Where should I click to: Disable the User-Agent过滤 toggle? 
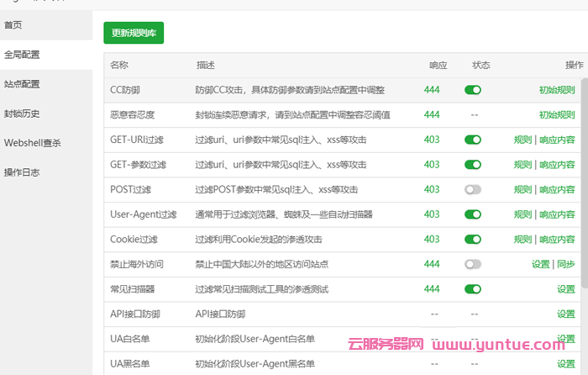473,214
